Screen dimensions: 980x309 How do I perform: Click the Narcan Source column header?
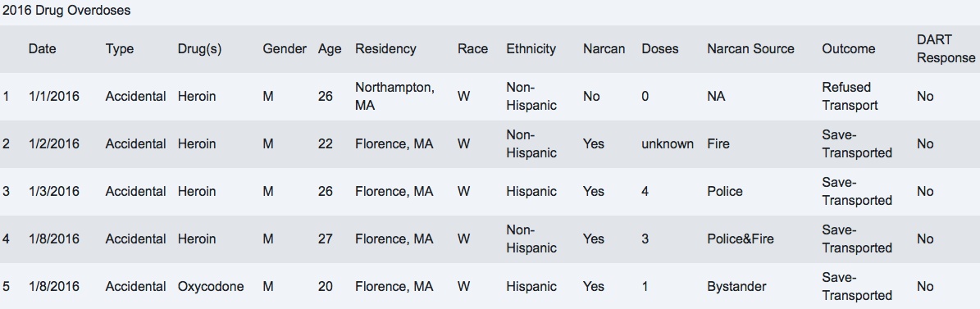pyautogui.click(x=750, y=48)
